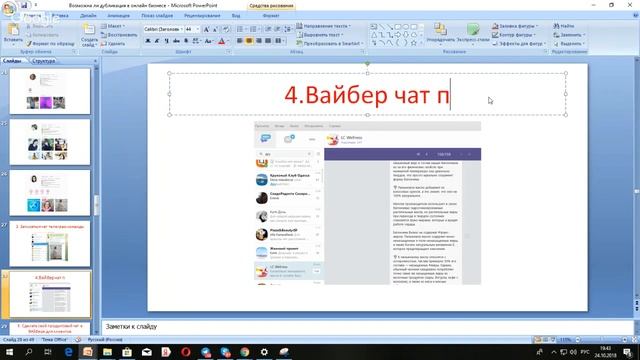Click the Increase font size icon
640x360 pixels.
click(206, 29)
